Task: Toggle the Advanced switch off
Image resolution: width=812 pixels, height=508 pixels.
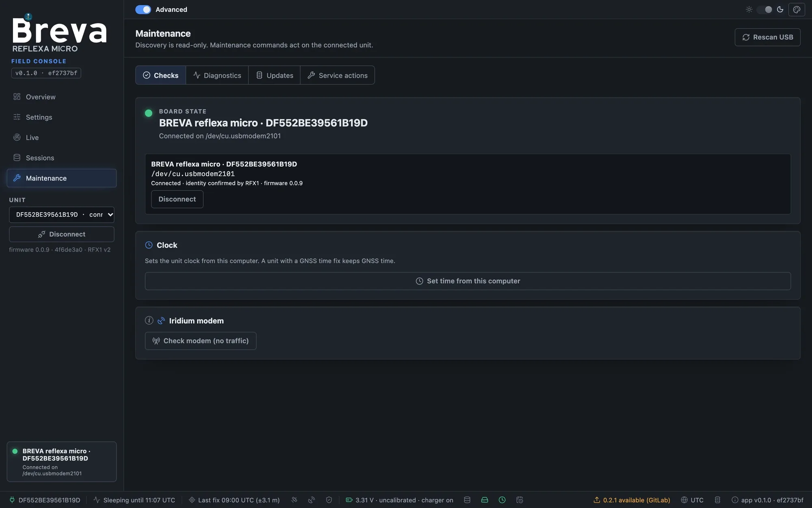Action: click(143, 9)
